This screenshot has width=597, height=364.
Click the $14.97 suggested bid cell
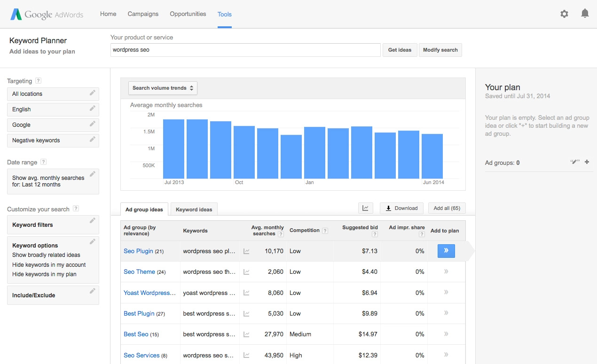tap(368, 334)
